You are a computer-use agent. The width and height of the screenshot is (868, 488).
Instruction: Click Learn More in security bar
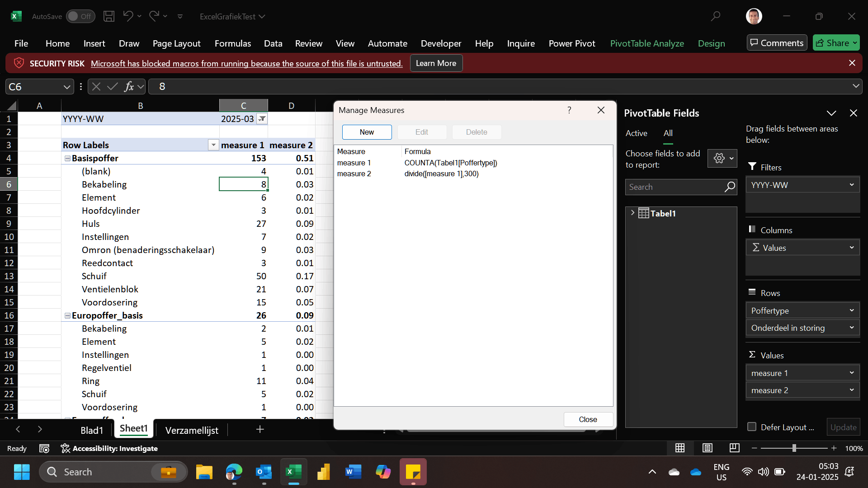tap(436, 63)
